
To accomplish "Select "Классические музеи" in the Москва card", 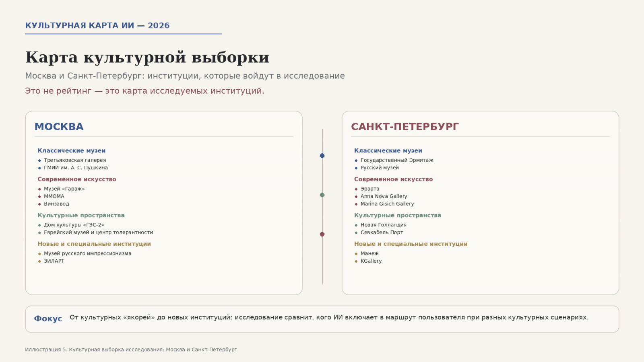I will click(x=72, y=150).
